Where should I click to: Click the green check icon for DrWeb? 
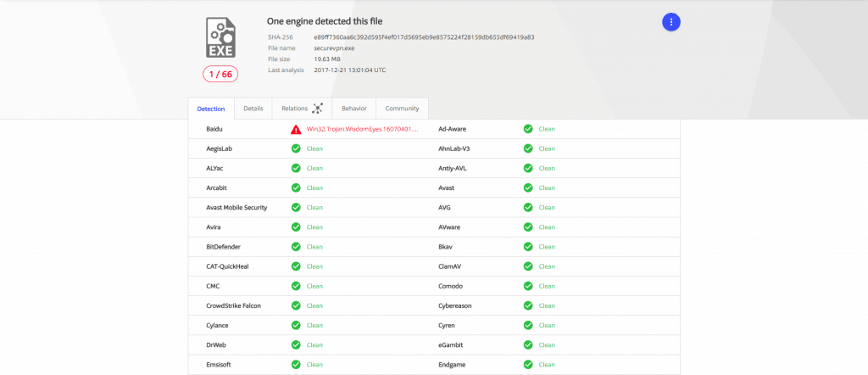coord(296,344)
